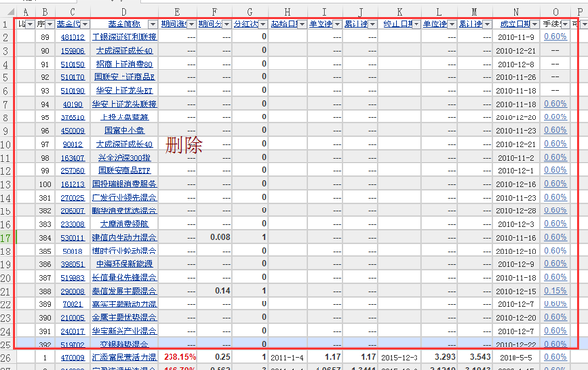Expand the 终止日期 column filter arrow
This screenshot has width=588, height=370.
tap(416, 24)
